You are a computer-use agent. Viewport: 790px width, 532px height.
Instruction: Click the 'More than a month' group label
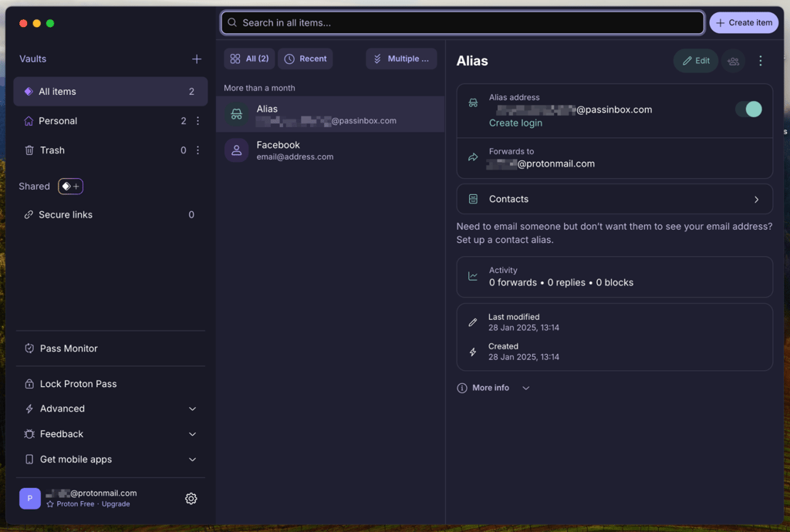pos(259,88)
